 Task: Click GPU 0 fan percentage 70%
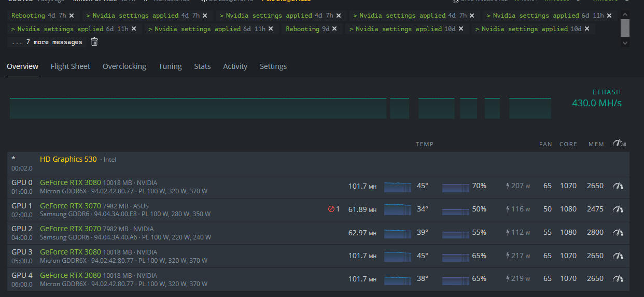pos(479,186)
